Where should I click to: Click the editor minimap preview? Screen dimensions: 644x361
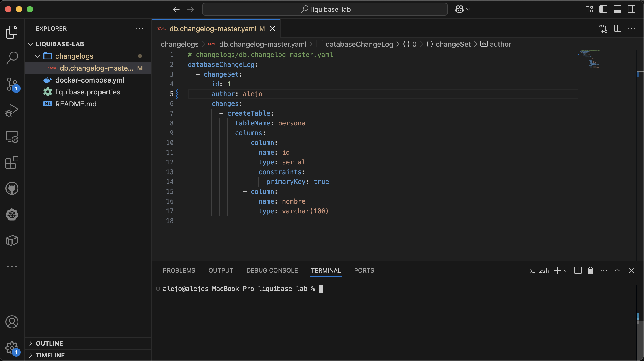[x=590, y=59]
